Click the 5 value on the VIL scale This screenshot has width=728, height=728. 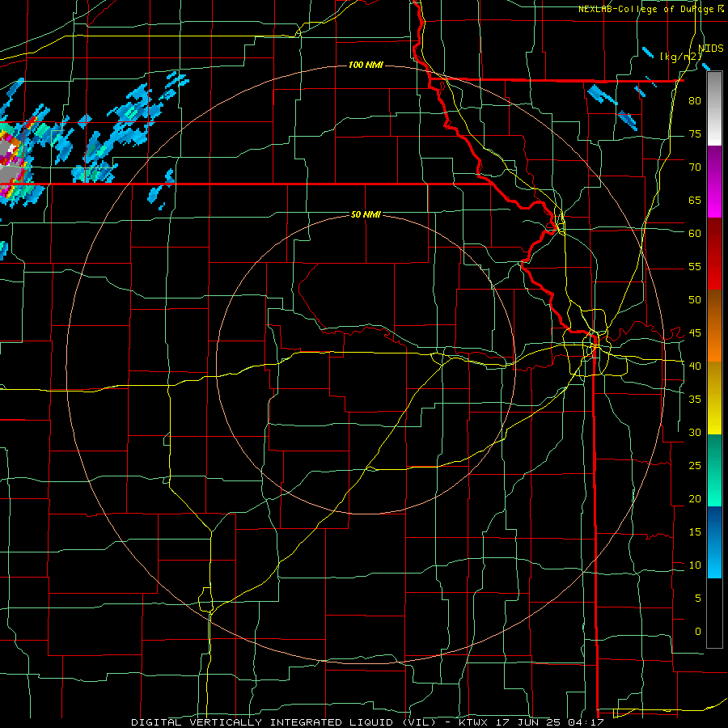click(x=697, y=599)
